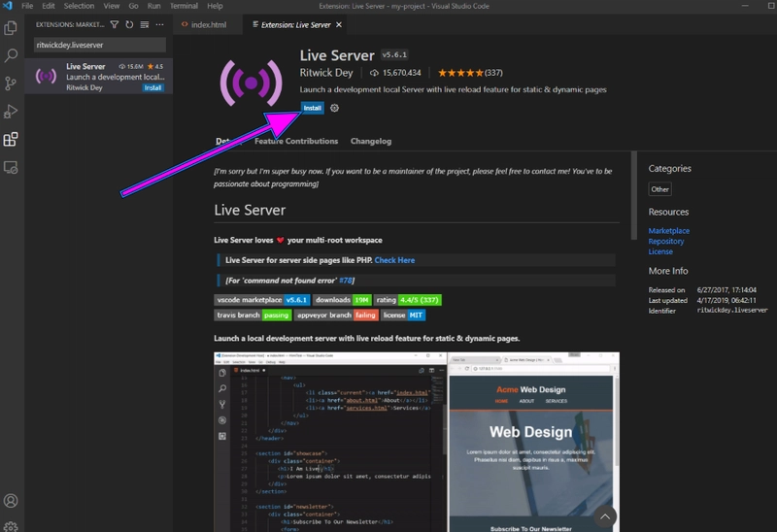
Task: Click the rating 4.4/5 badge
Action: pos(407,300)
